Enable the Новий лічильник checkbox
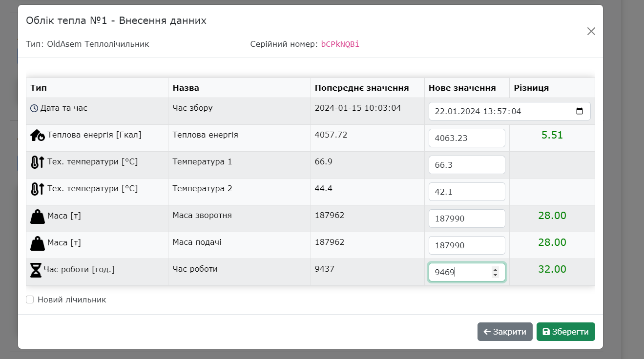 pos(30,299)
